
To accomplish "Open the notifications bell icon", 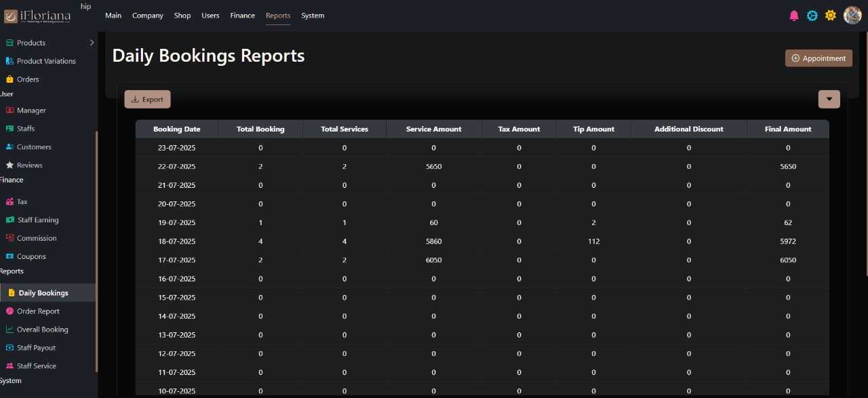I will tap(794, 16).
